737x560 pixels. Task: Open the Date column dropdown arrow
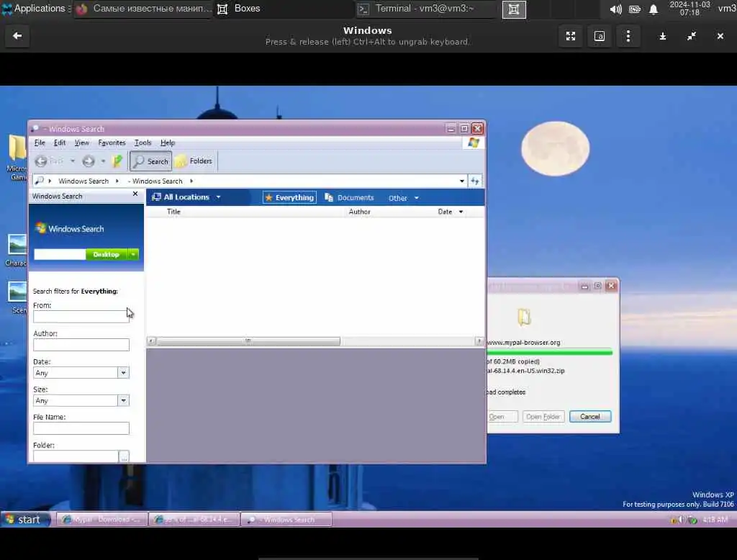point(461,212)
